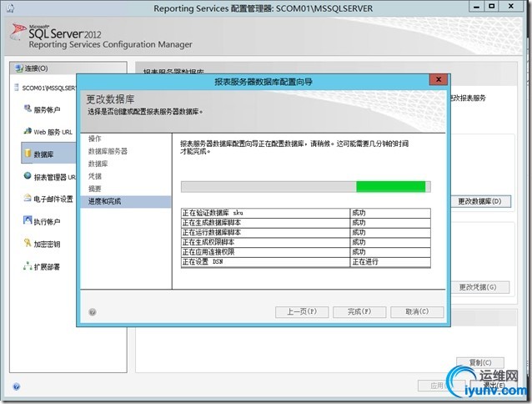This screenshot has width=532, height=404.
Task: Maximize the Reporting Services window
Action: (x=491, y=7)
